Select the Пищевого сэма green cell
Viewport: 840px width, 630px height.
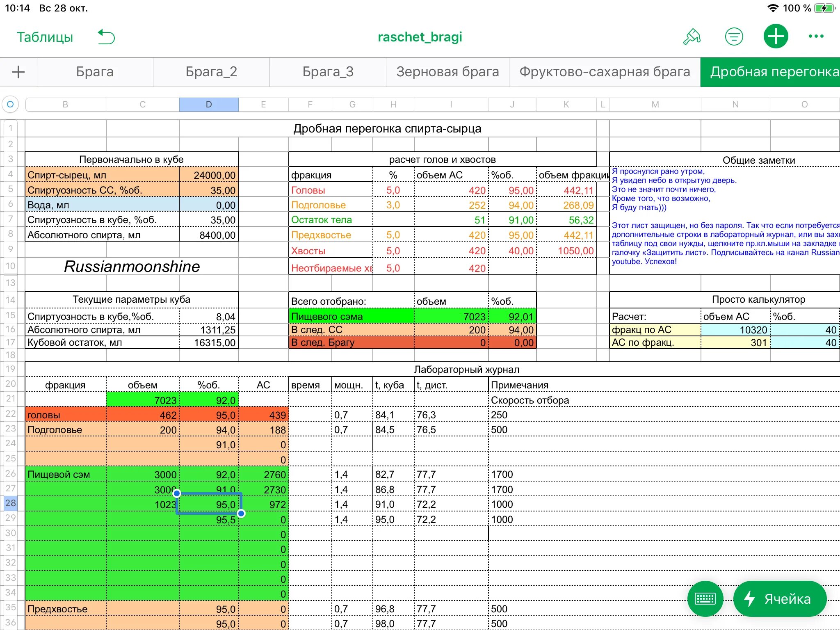(351, 316)
